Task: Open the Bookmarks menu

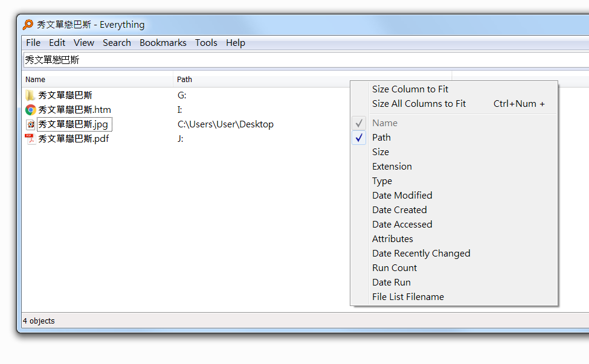Action: pos(163,43)
